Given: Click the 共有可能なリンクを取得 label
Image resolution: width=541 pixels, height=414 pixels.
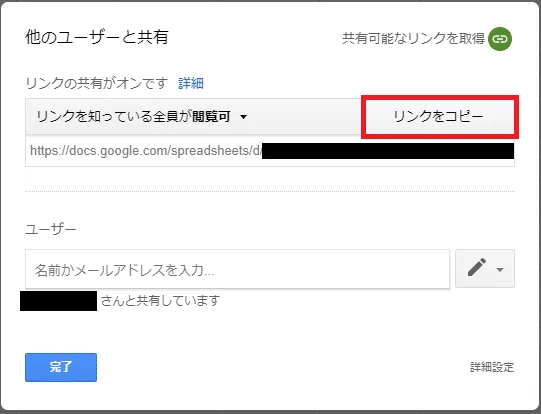Looking at the screenshot, I should [x=413, y=39].
